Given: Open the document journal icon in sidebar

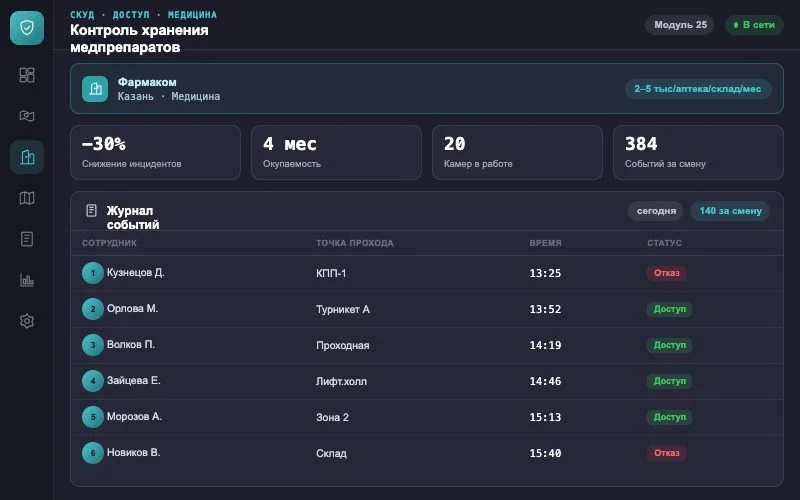Looking at the screenshot, I should pyautogui.click(x=27, y=239).
